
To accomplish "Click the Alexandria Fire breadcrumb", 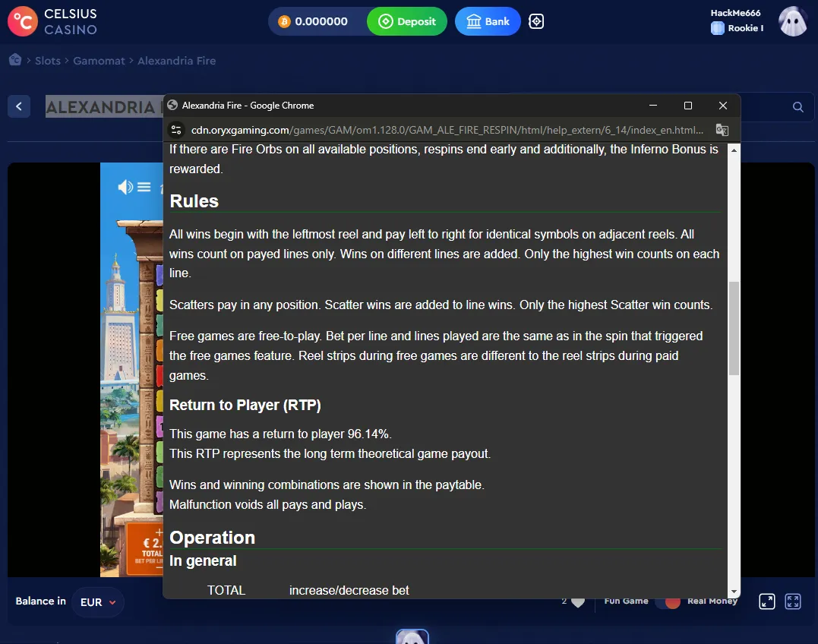I will pos(177,61).
